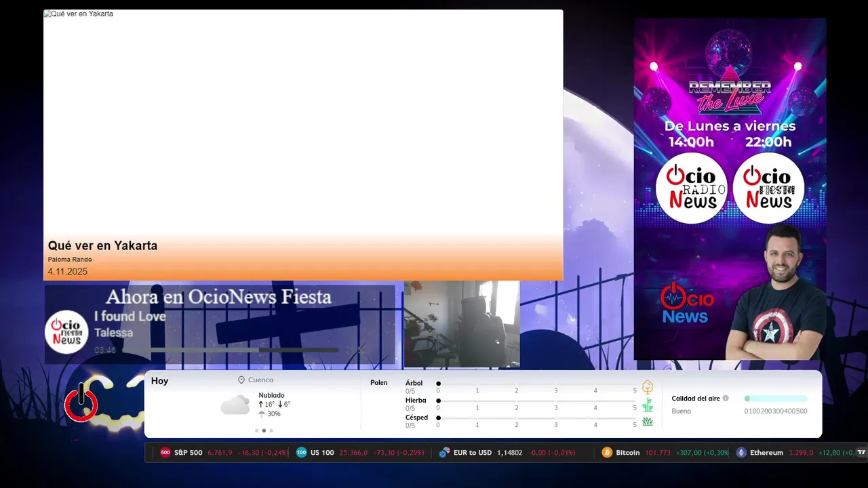Screen dimensions: 868x488
Task: Click the US 100 ticker label
Action: point(322,453)
